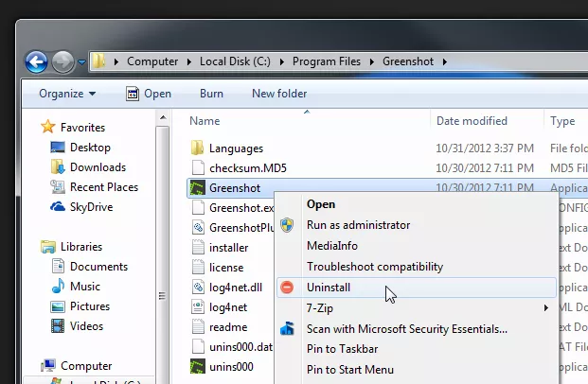Open the Organize toolbar menu
This screenshot has height=384, width=588.
(x=67, y=94)
